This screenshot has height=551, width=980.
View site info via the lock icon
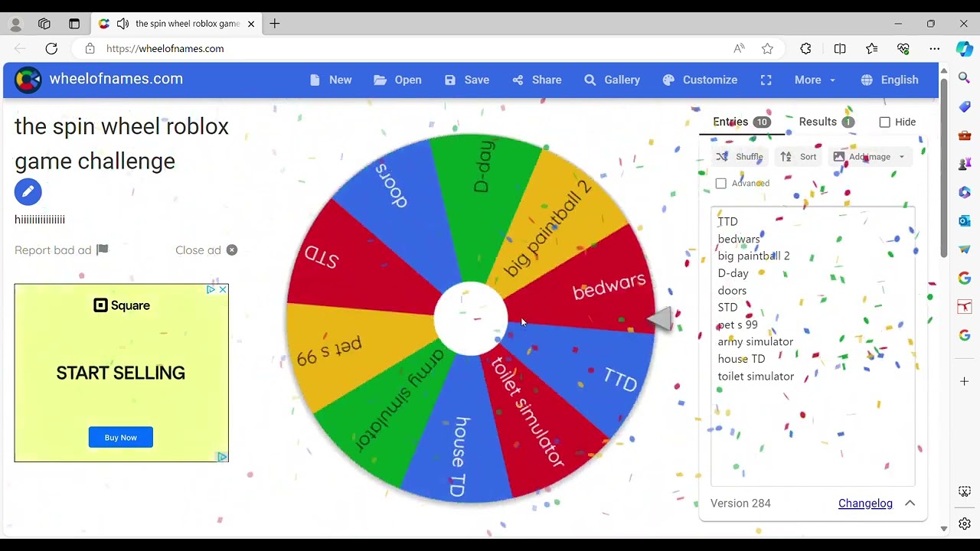90,48
